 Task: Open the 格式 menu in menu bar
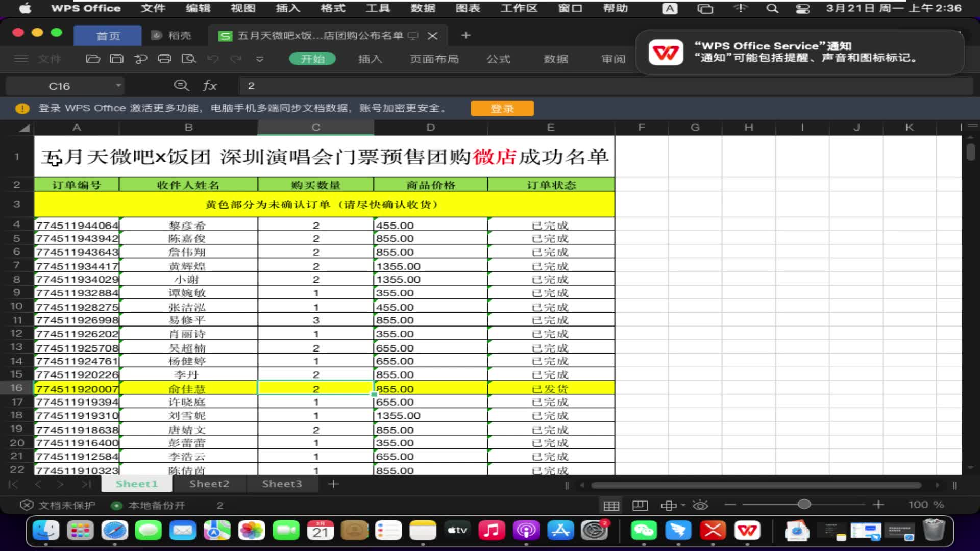click(x=333, y=8)
